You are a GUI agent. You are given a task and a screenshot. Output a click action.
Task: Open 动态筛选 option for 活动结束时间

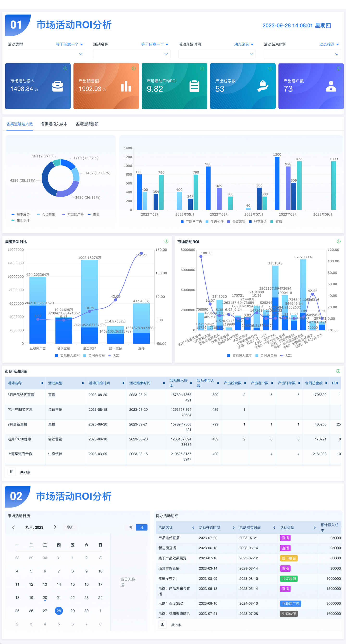pos(329,44)
